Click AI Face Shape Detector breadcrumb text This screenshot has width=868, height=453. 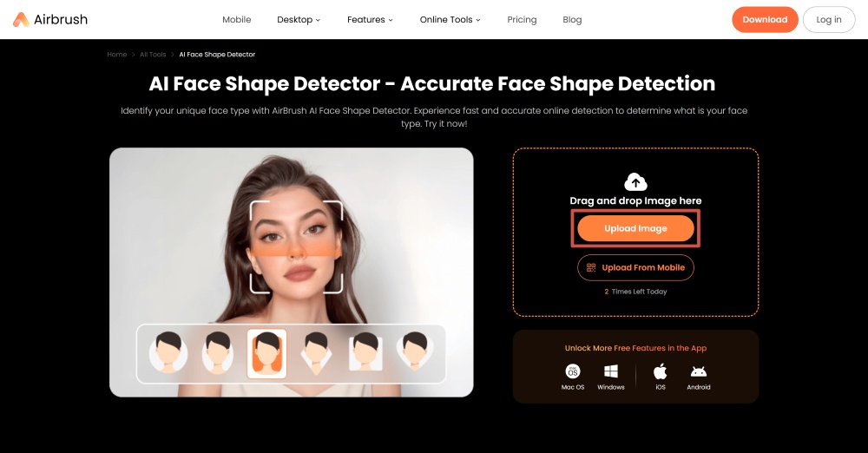point(217,55)
